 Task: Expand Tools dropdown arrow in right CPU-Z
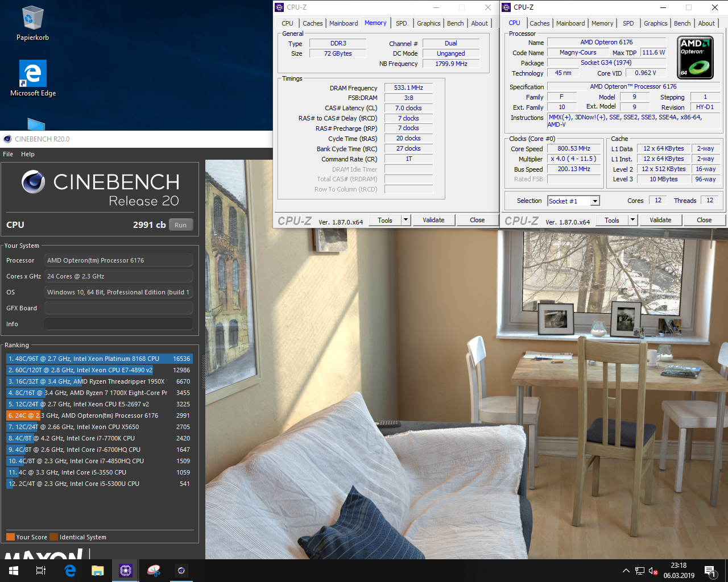click(632, 220)
